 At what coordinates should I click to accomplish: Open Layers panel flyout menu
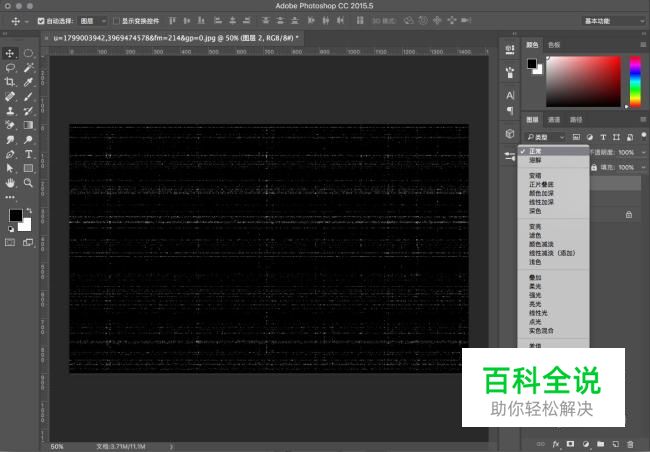pos(643,119)
